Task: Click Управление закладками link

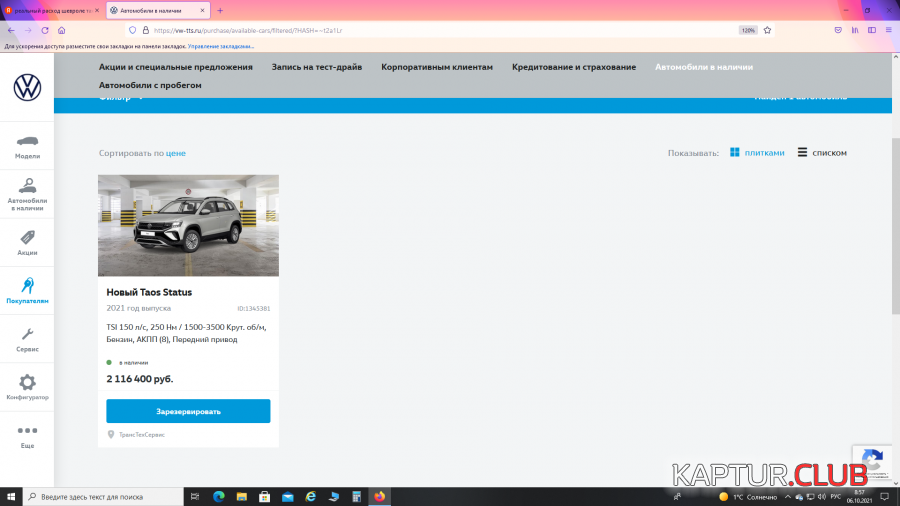Action: point(220,46)
